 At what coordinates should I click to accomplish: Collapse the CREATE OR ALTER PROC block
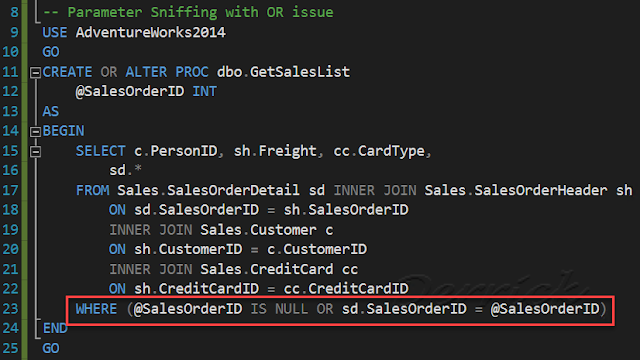[36, 73]
